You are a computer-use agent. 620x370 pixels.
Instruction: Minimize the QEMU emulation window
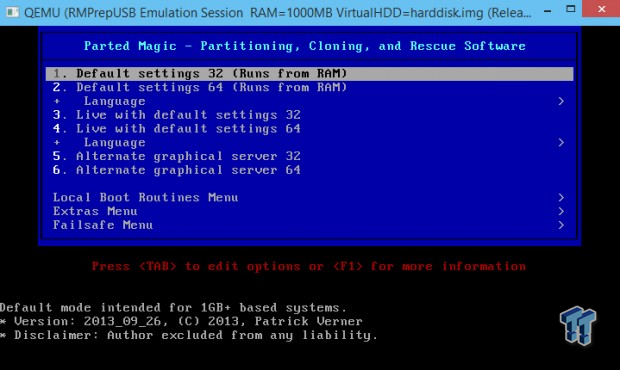click(x=548, y=11)
